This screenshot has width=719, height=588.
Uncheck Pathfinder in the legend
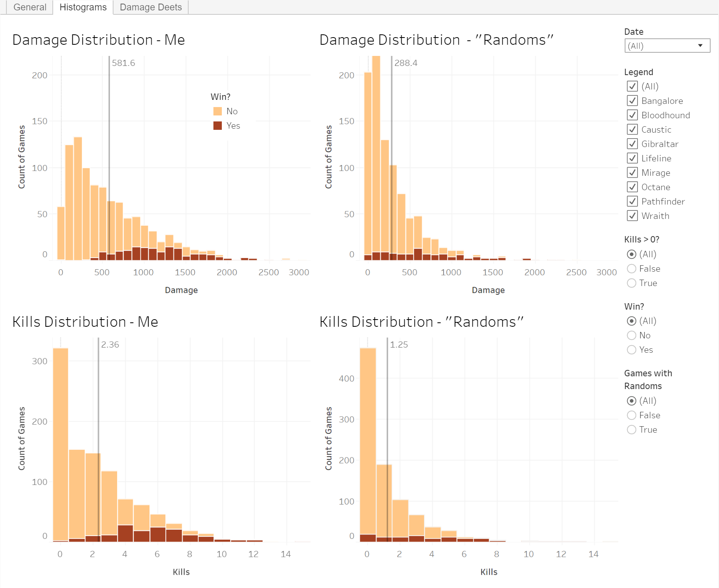632,201
